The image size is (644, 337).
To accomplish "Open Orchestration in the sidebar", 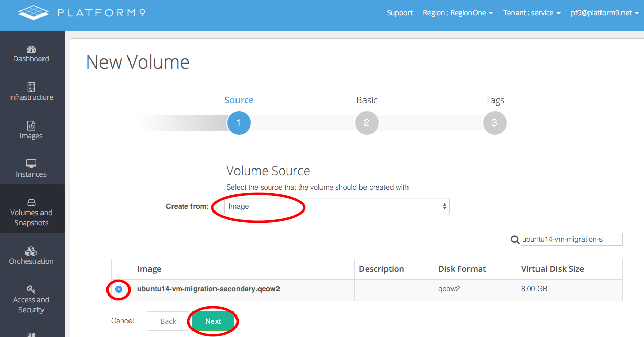I will point(31,251).
